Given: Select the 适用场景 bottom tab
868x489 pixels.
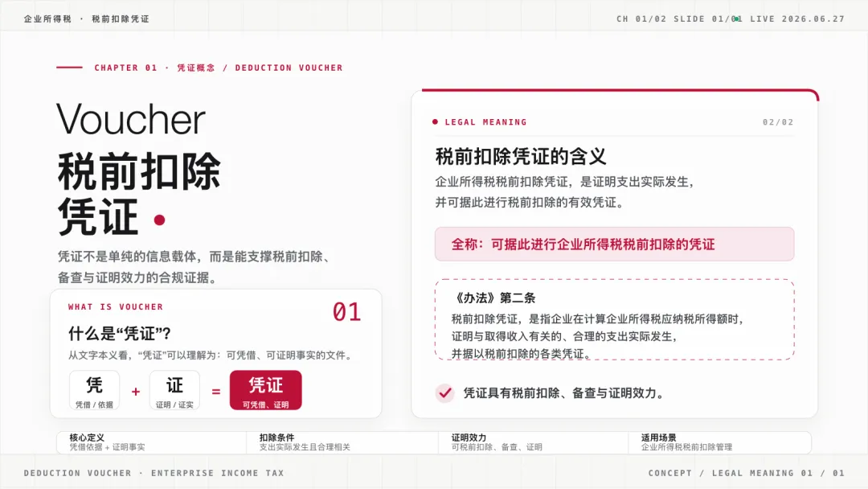Looking at the screenshot, I should coord(719,442).
